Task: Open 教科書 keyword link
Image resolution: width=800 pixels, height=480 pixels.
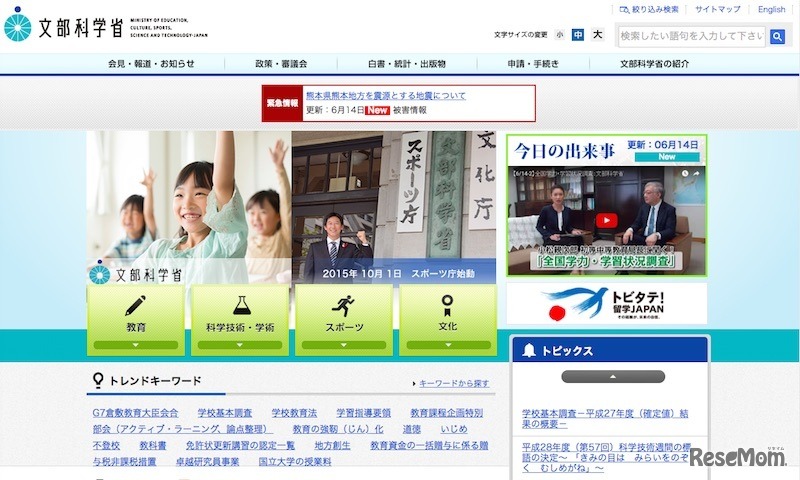Action: [x=153, y=445]
